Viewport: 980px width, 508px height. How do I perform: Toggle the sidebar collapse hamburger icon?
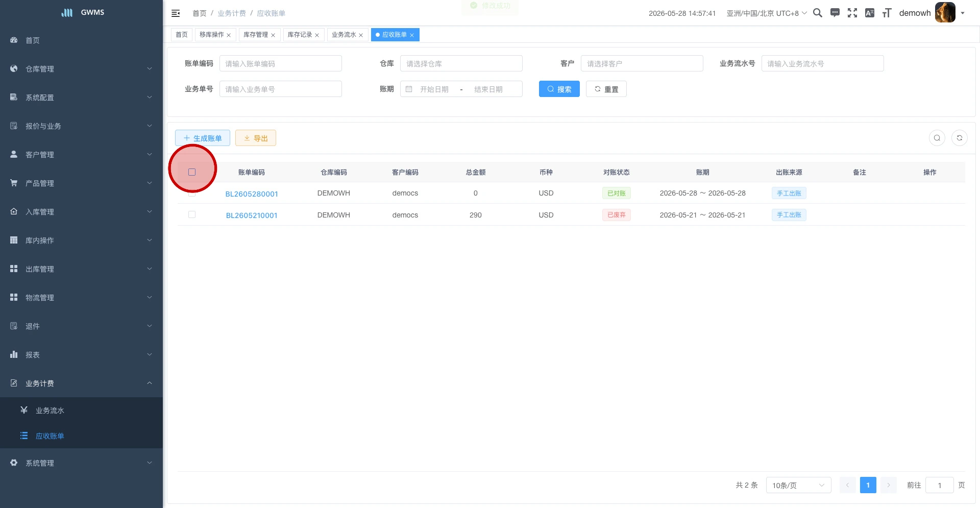click(176, 13)
